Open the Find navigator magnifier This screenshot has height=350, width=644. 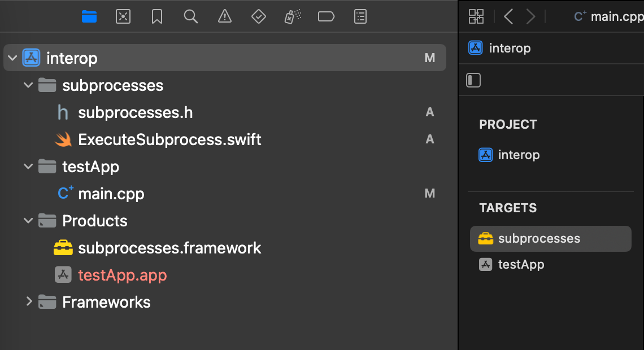click(190, 17)
